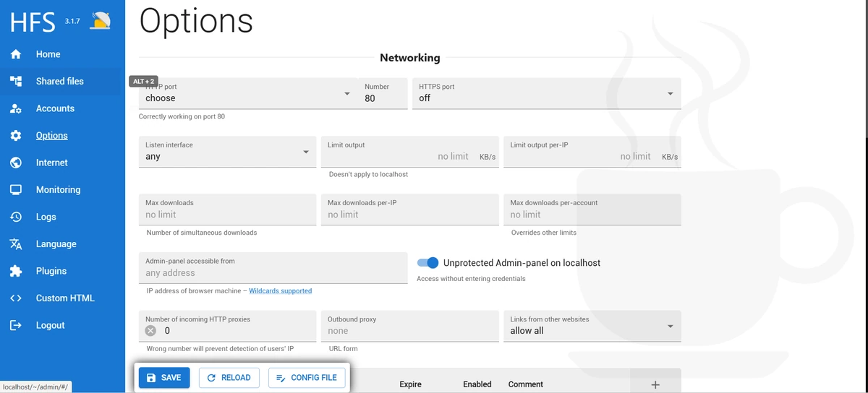868x393 pixels.
Task: Follow the Wildcards supported link
Action: coord(281,291)
